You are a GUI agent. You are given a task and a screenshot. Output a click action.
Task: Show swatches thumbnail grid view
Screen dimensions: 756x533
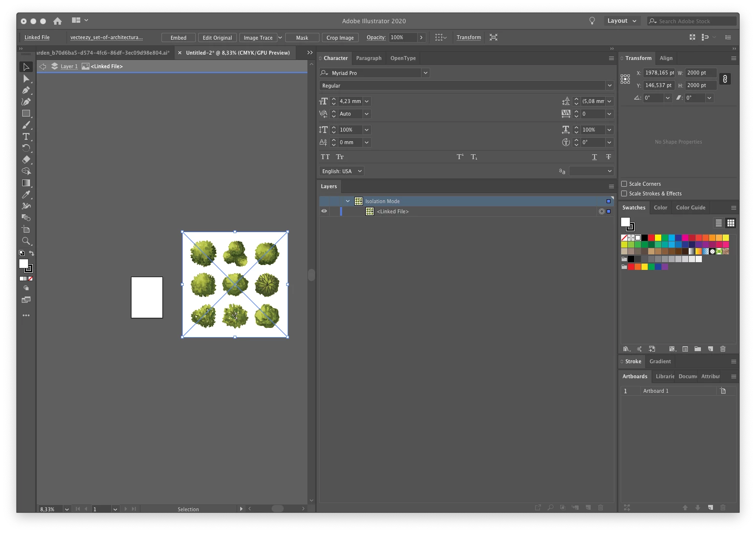point(731,223)
